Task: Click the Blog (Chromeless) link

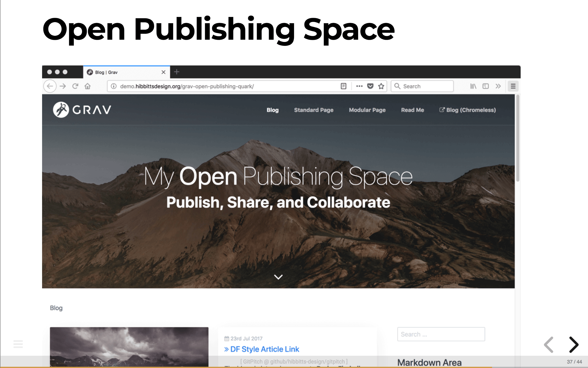Action: point(467,110)
